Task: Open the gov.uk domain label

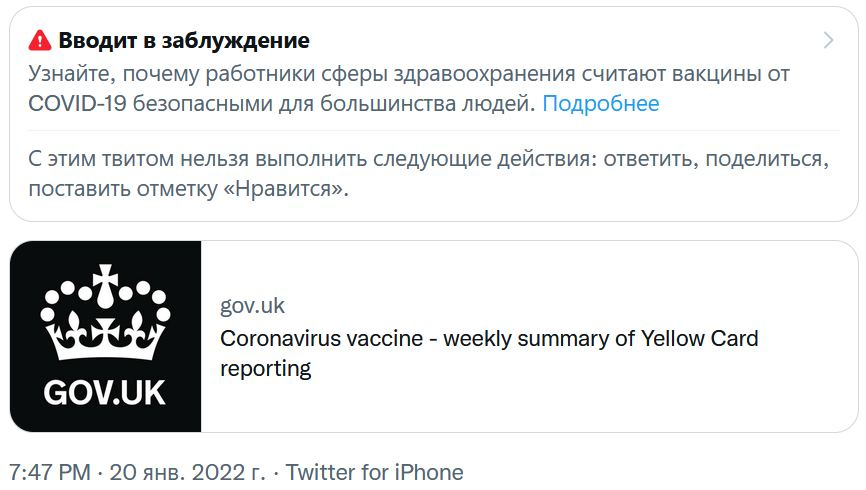Action: [x=252, y=305]
